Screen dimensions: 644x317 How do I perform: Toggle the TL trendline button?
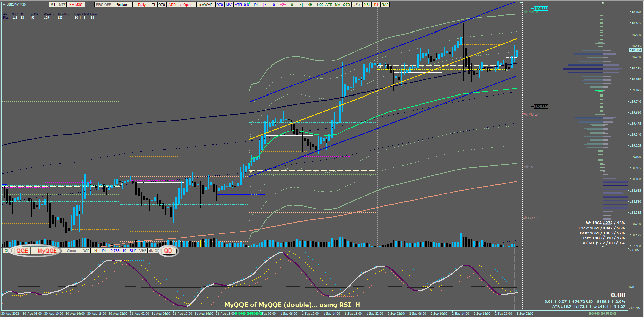click(x=154, y=5)
